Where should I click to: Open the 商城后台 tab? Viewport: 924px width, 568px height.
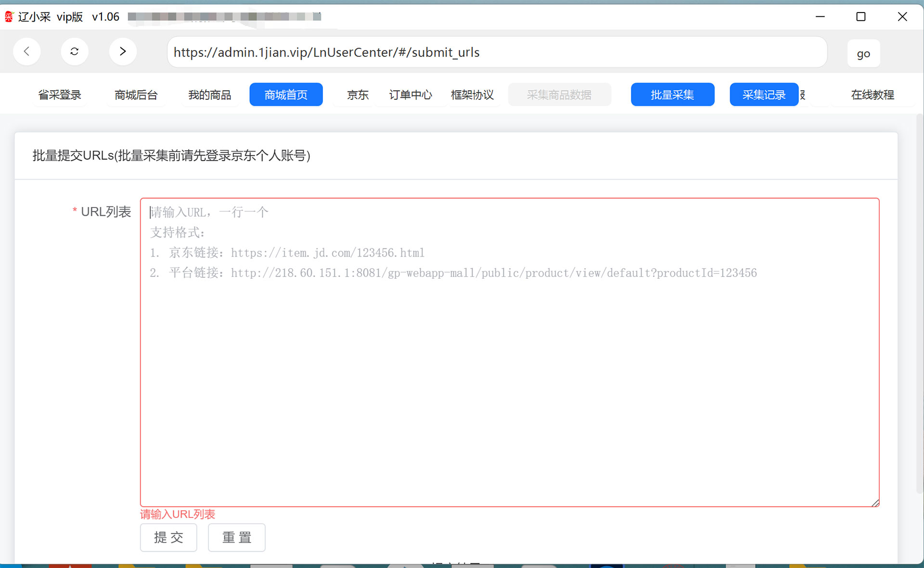pyautogui.click(x=136, y=95)
